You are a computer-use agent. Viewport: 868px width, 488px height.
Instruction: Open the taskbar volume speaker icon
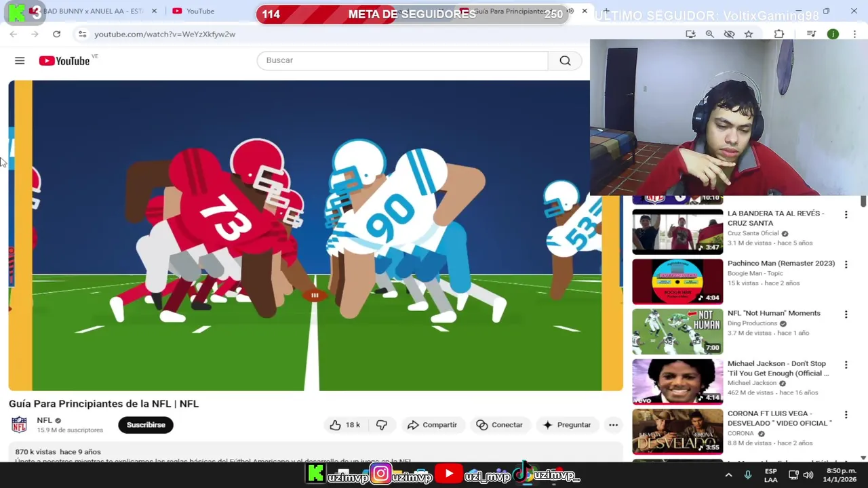point(808,475)
